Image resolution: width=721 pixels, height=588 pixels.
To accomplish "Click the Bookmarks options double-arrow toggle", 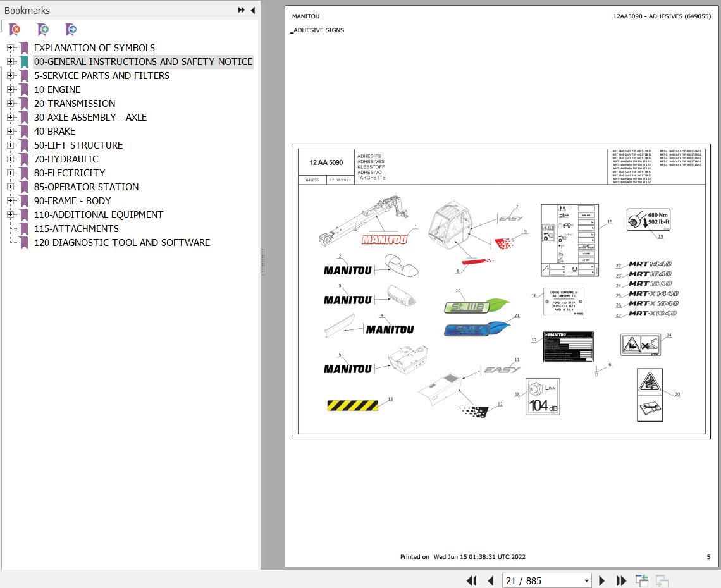I will [240, 10].
